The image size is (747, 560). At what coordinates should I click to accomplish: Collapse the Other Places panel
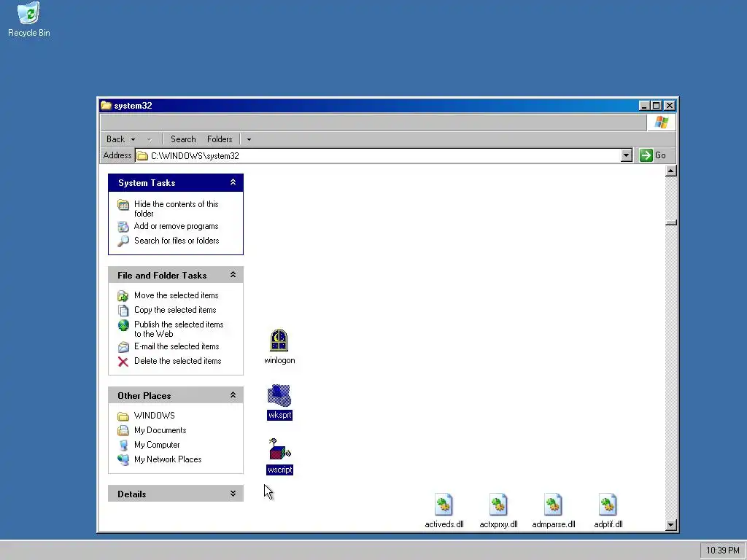(x=233, y=395)
